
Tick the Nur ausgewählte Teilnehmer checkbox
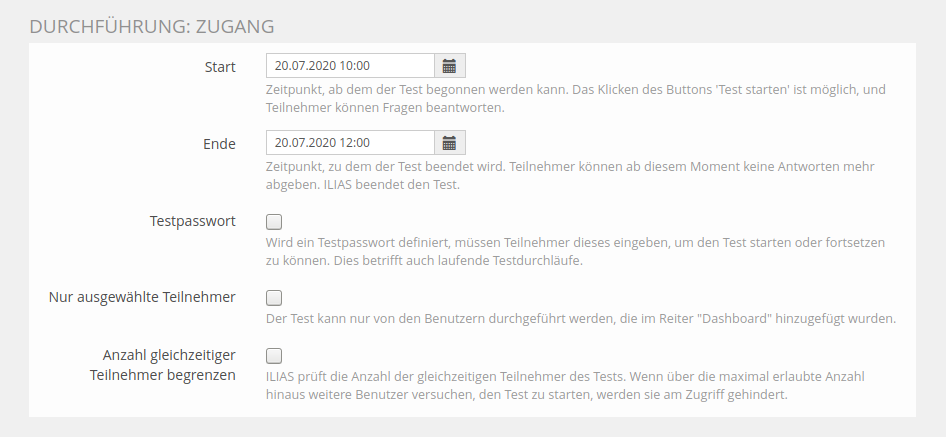pos(274,297)
